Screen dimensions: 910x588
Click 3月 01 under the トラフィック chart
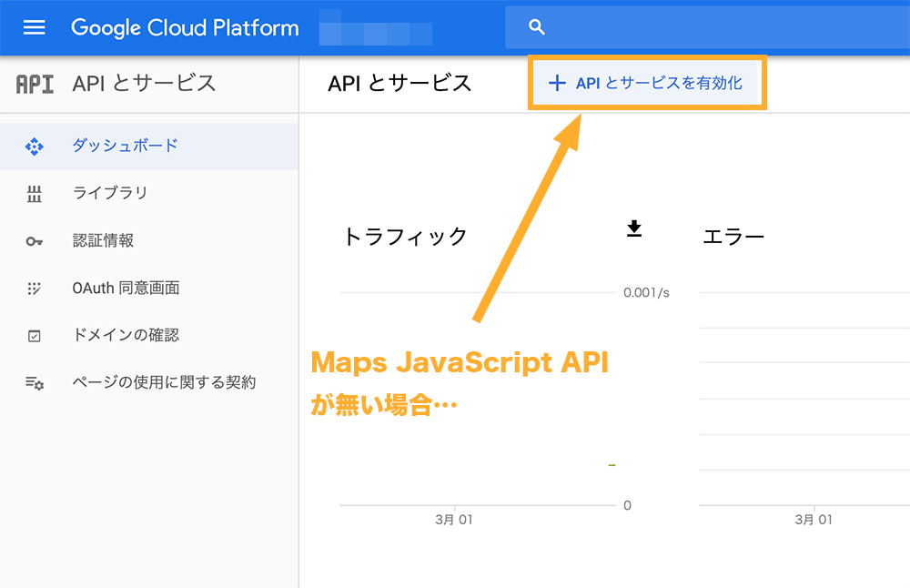point(454,520)
